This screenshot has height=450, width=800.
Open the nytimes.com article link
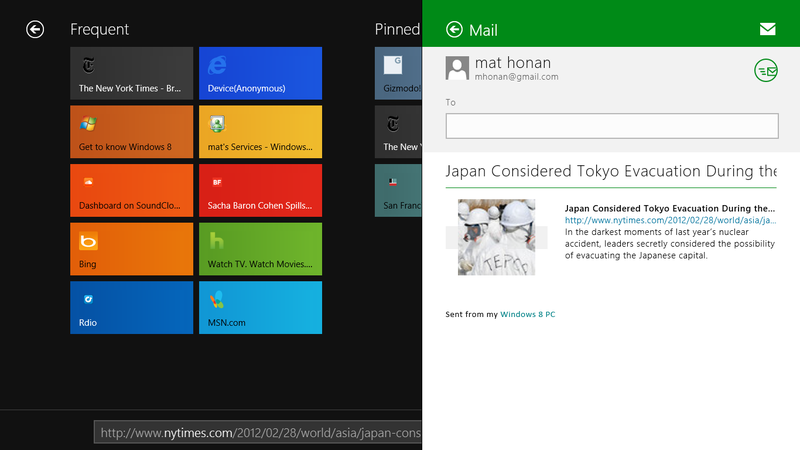pyautogui.click(x=670, y=220)
